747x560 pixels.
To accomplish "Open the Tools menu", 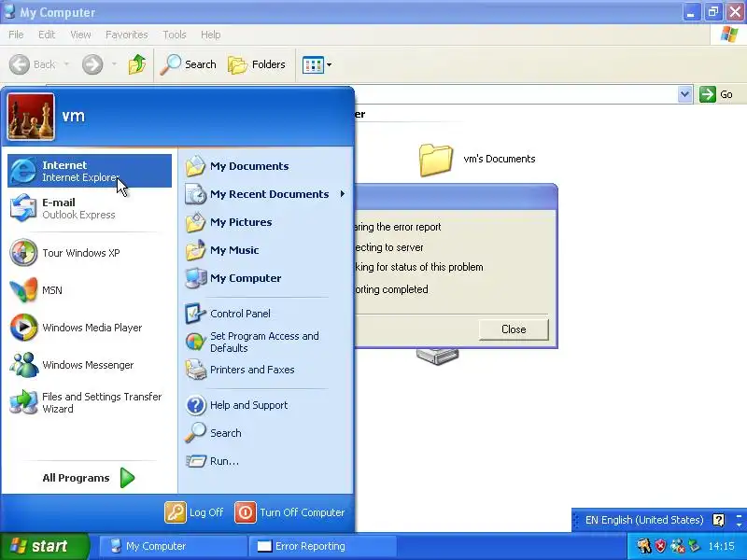I will pyautogui.click(x=175, y=35).
